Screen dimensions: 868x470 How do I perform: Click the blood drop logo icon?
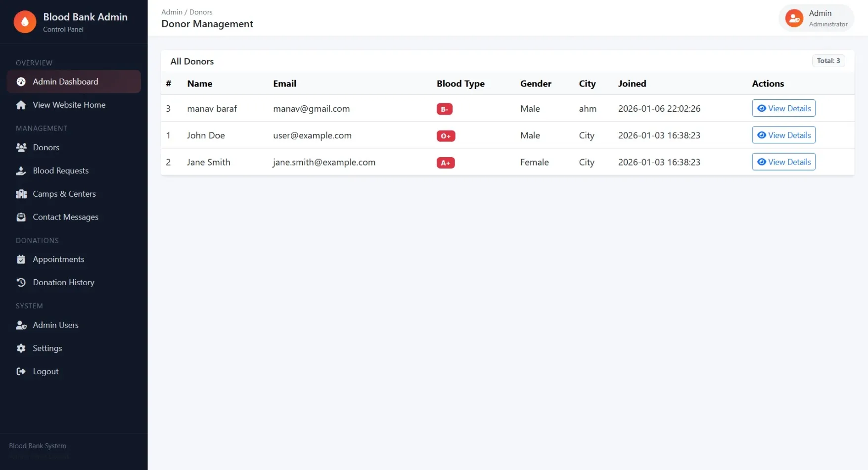(25, 21)
